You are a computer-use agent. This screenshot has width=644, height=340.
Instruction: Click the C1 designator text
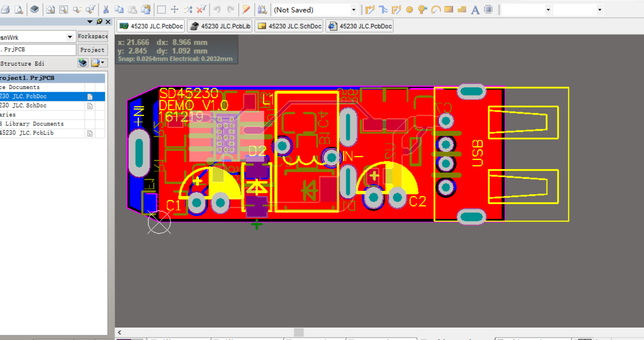tap(173, 206)
